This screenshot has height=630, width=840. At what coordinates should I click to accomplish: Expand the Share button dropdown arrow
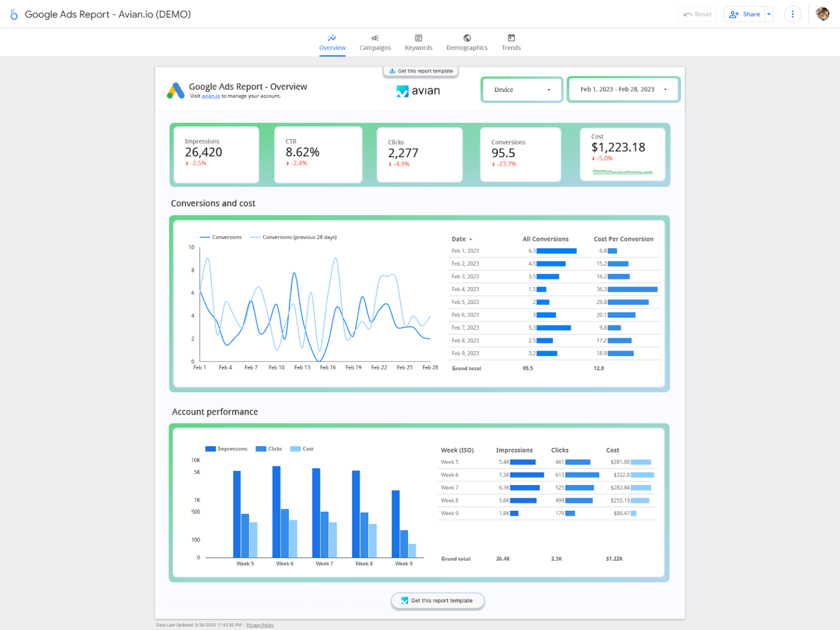coord(769,14)
